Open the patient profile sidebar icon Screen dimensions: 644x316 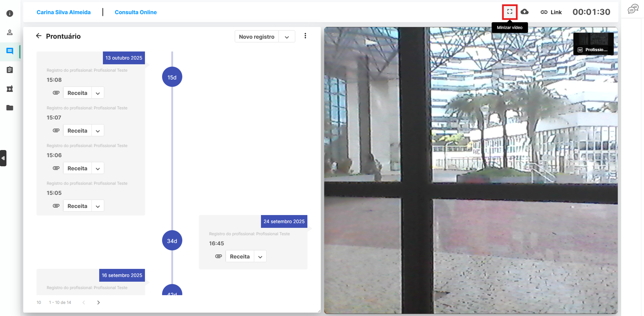pyautogui.click(x=10, y=33)
